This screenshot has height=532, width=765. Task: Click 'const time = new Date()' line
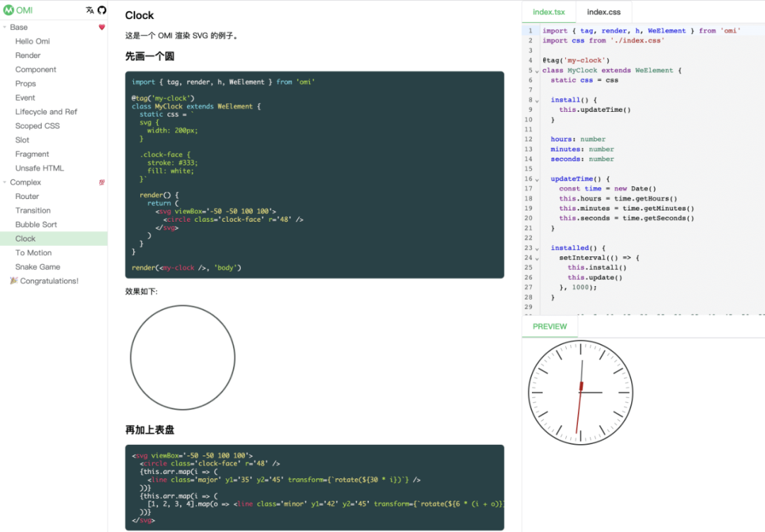tap(608, 189)
